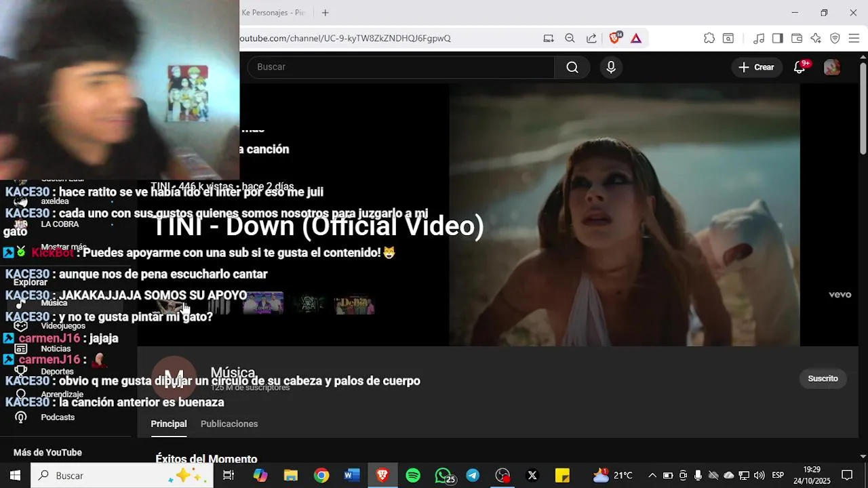This screenshot has width=868, height=488.
Task: Expand the system tray hidden icons chevron
Action: pyautogui.click(x=652, y=475)
